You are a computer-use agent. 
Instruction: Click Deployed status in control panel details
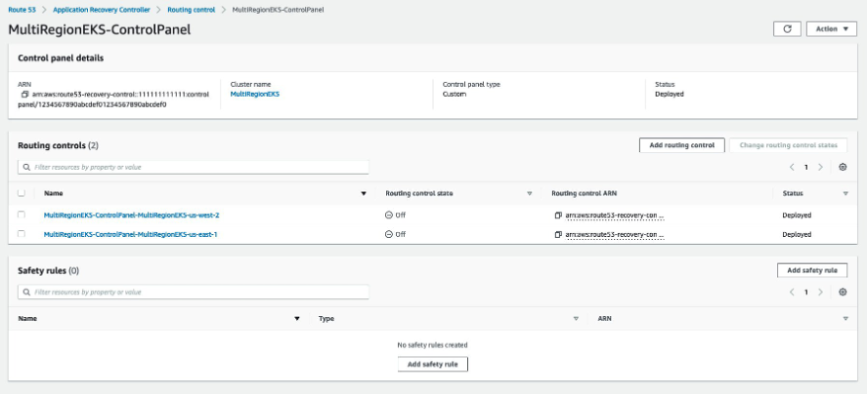(x=670, y=94)
